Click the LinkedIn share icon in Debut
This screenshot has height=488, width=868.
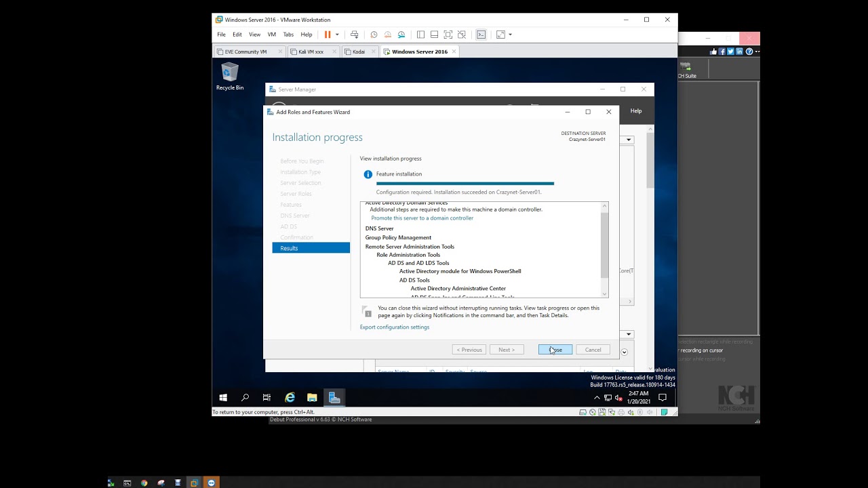click(x=740, y=52)
